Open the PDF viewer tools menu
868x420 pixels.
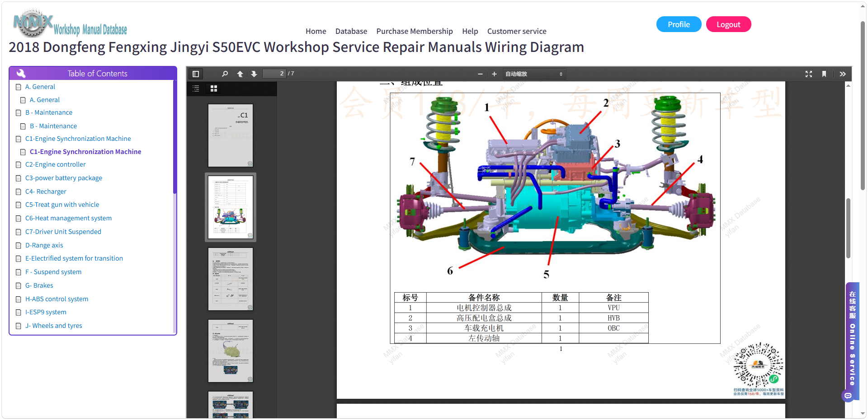[843, 74]
